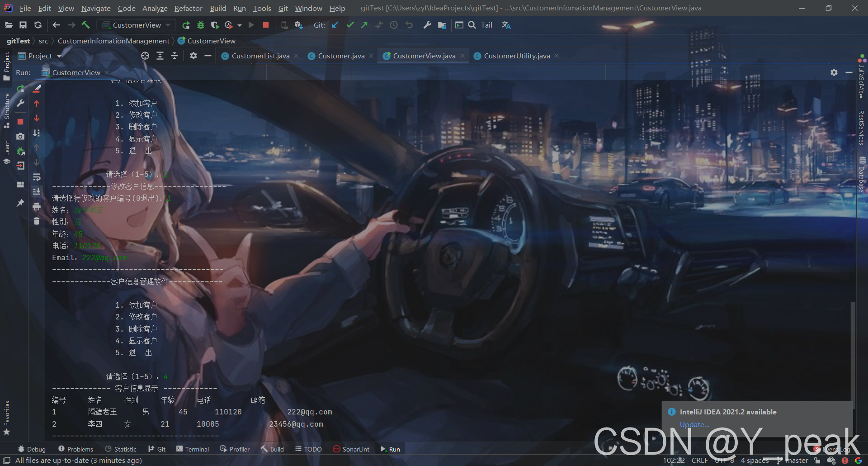Toggle scroll to end in console
Viewport: 868px width, 466px height.
[37, 192]
